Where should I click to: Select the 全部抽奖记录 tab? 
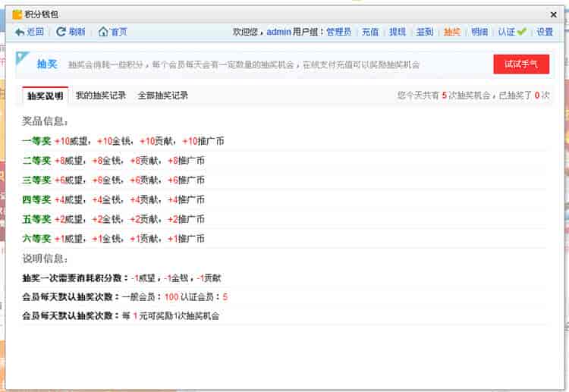tap(163, 96)
